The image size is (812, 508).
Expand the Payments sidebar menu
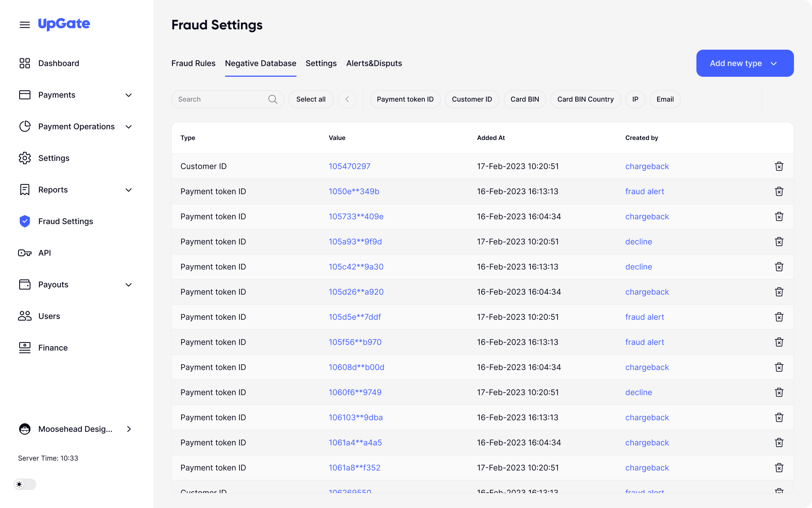coord(128,95)
